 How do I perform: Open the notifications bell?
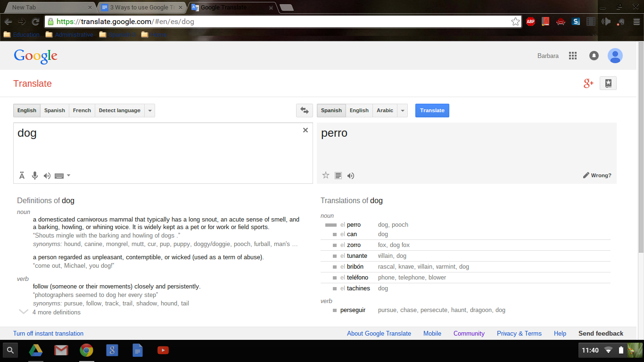[x=594, y=56]
